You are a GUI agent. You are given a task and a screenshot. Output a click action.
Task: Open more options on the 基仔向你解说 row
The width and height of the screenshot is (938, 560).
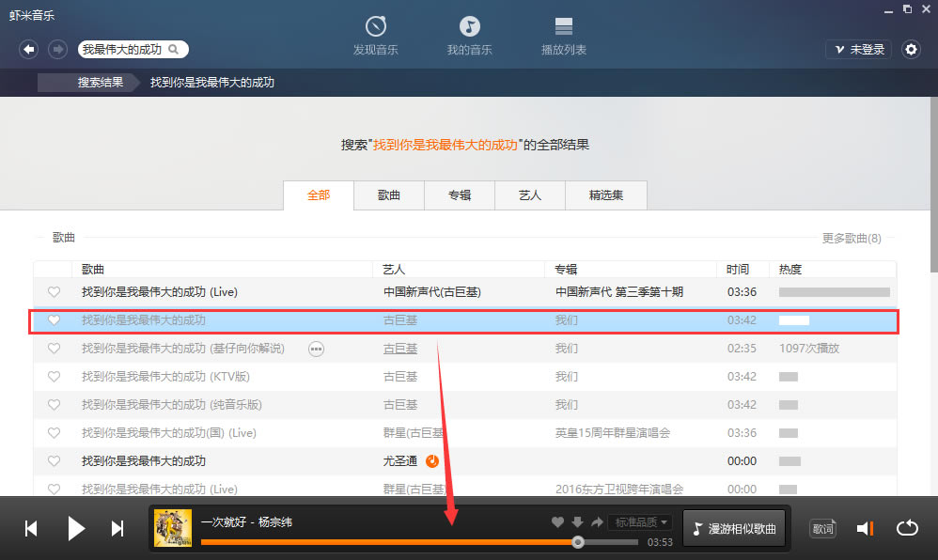317,349
